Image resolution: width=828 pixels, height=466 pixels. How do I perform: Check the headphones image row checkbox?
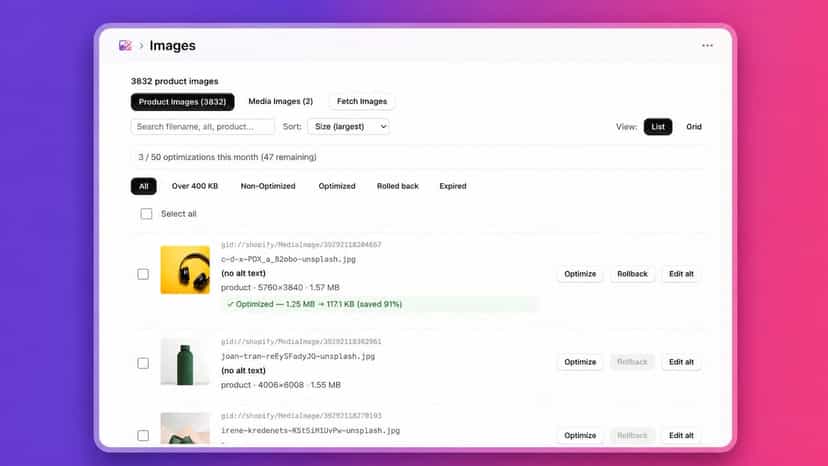[143, 274]
